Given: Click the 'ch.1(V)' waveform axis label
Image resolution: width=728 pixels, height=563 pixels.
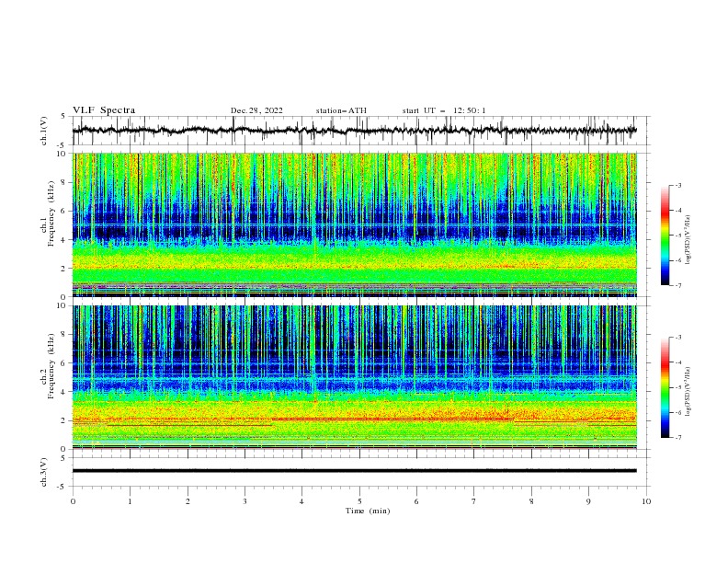Looking at the screenshot, I should [x=44, y=131].
